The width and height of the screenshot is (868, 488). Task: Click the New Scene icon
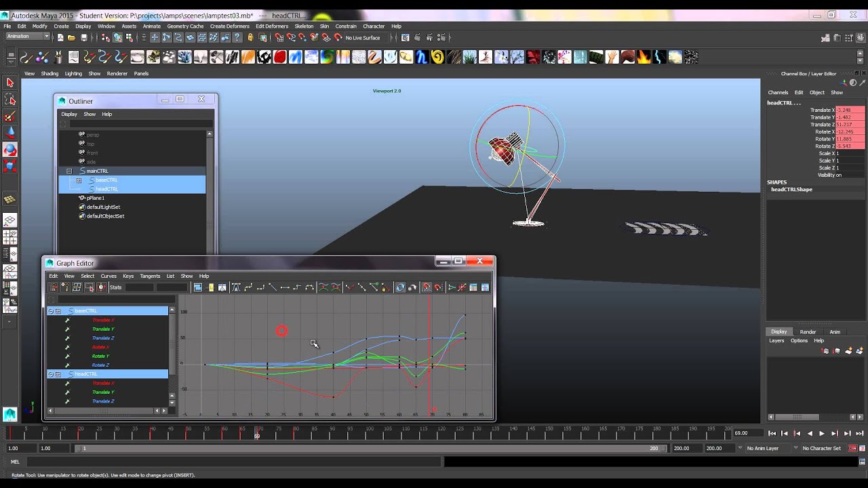[x=60, y=38]
